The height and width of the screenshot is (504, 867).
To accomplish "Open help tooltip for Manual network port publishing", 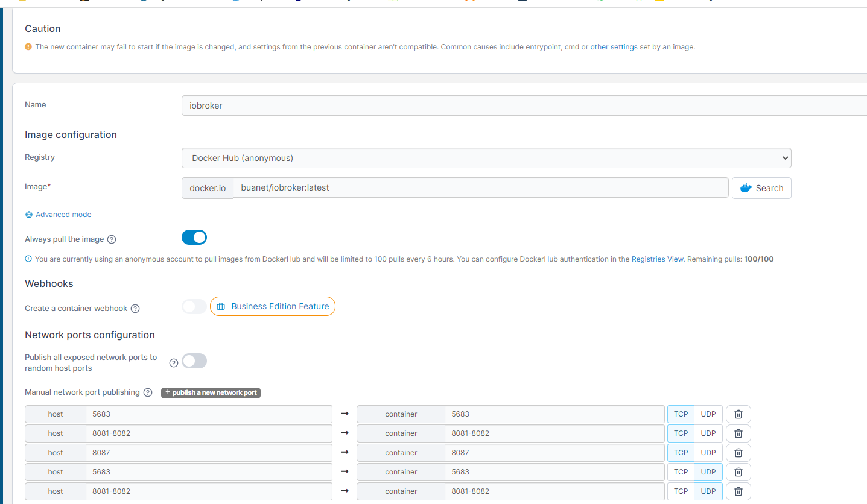I will pos(148,392).
